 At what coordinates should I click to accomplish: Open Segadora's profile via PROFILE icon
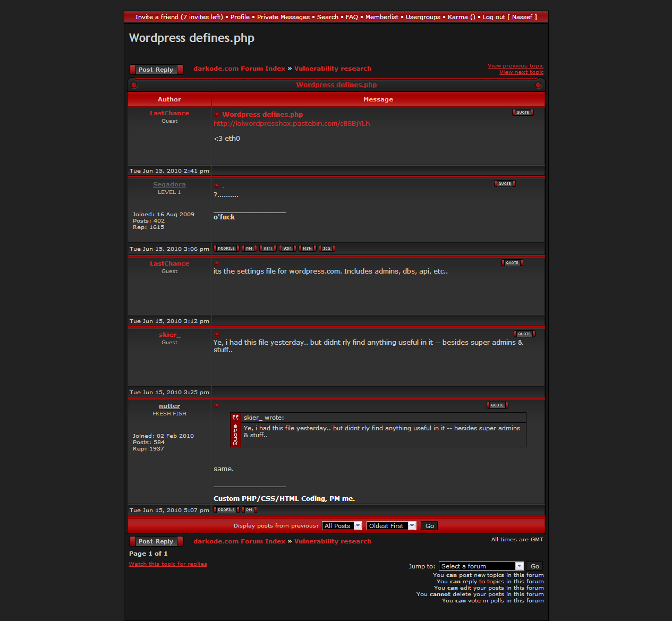pyautogui.click(x=226, y=249)
